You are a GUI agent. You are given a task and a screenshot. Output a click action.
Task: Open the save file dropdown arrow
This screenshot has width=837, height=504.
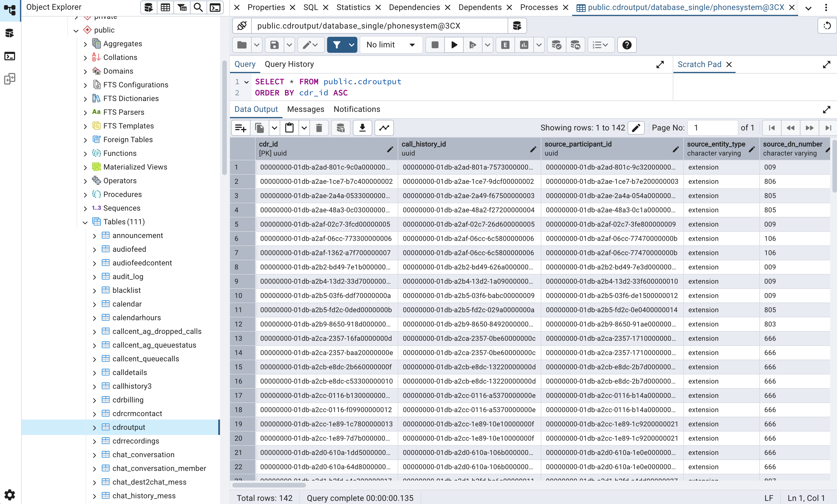[x=289, y=45]
